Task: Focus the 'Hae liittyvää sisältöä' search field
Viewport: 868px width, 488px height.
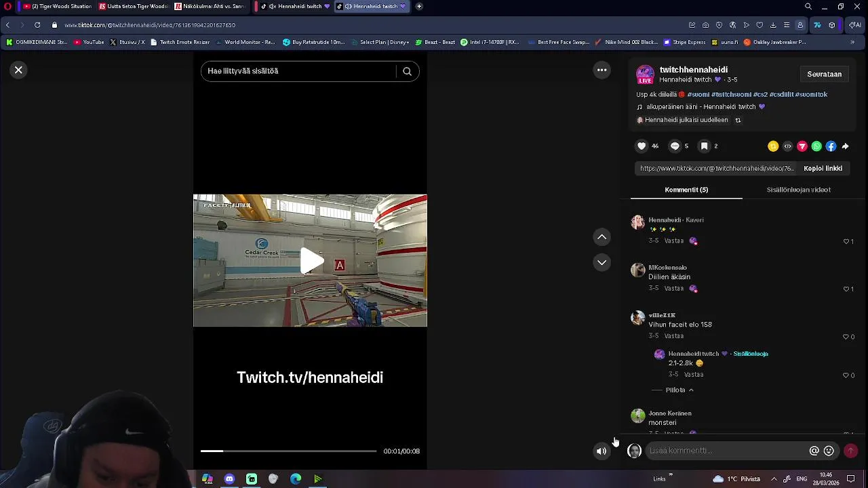Action: point(298,71)
